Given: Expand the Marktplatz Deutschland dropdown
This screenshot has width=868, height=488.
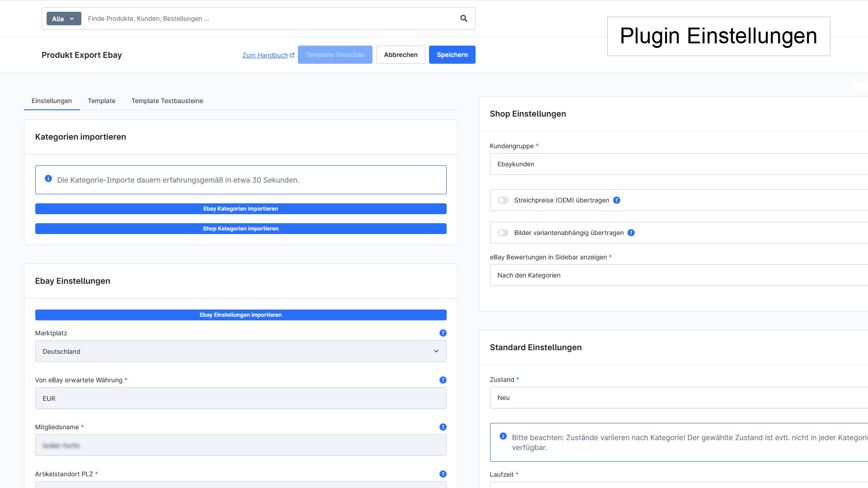Looking at the screenshot, I should [x=241, y=351].
